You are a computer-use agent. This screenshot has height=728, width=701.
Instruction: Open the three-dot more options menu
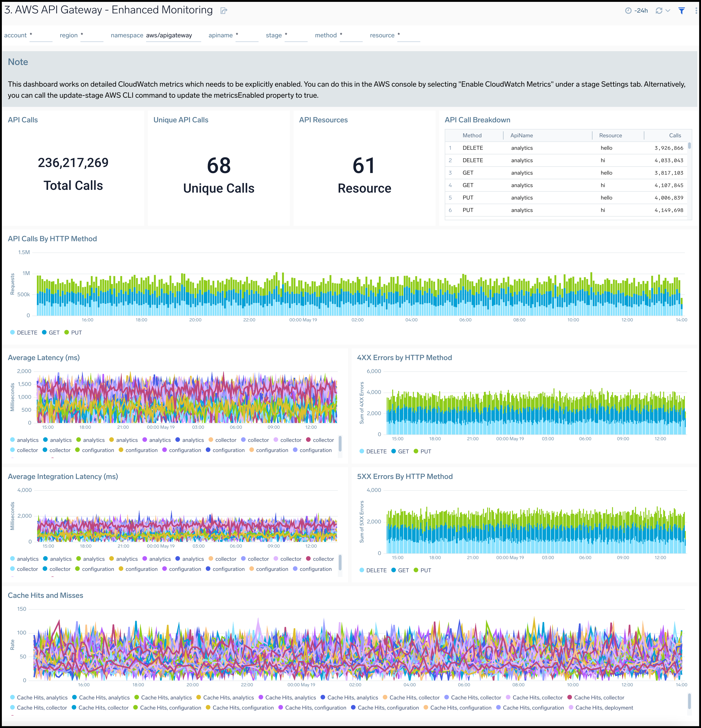tap(696, 11)
